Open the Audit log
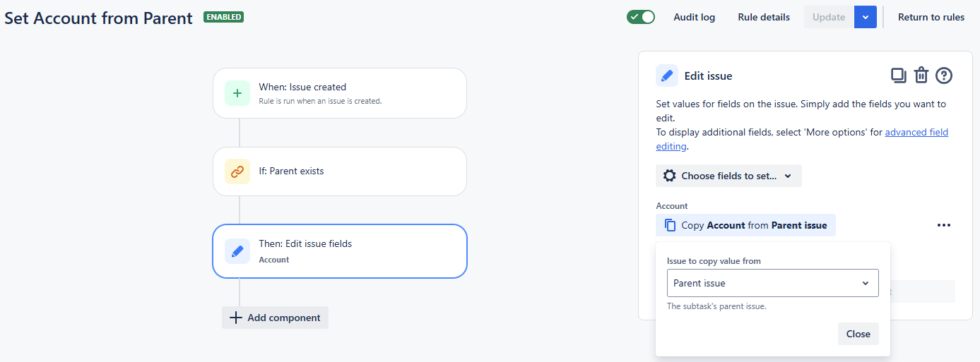 pyautogui.click(x=694, y=17)
